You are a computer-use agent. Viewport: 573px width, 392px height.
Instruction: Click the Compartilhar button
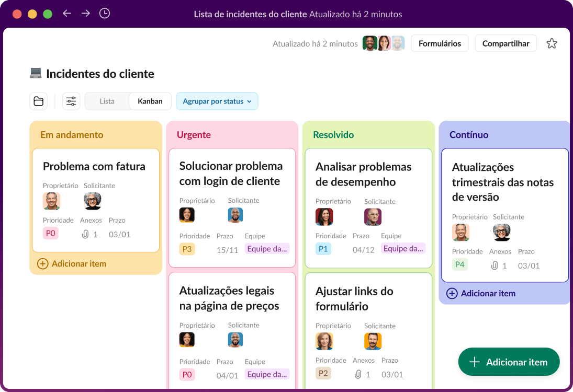click(505, 43)
